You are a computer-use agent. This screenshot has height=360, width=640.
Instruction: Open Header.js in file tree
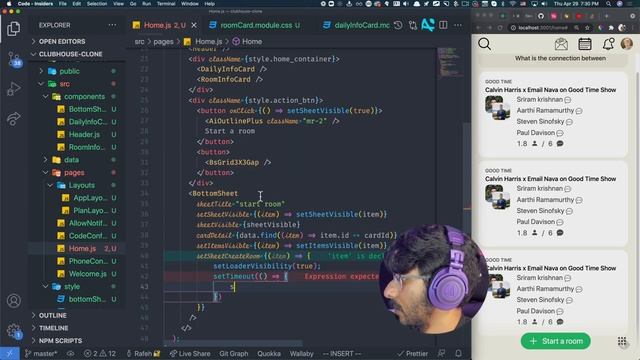[x=84, y=135]
